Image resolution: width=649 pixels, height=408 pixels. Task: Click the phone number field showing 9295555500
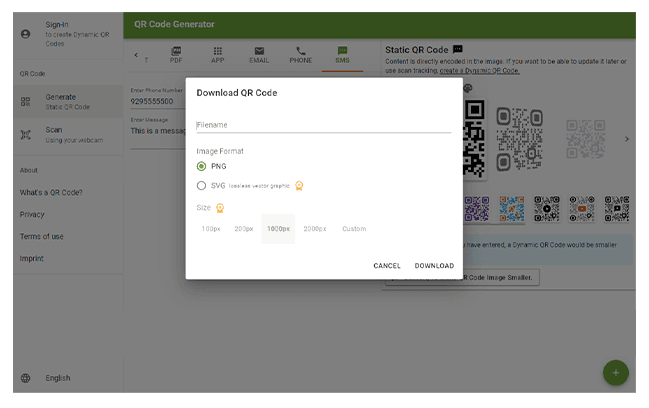(x=157, y=101)
